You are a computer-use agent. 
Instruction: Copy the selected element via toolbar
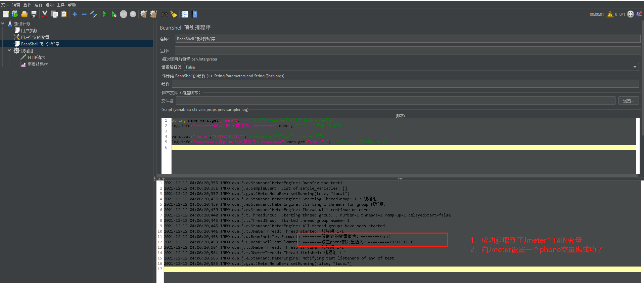pos(54,14)
